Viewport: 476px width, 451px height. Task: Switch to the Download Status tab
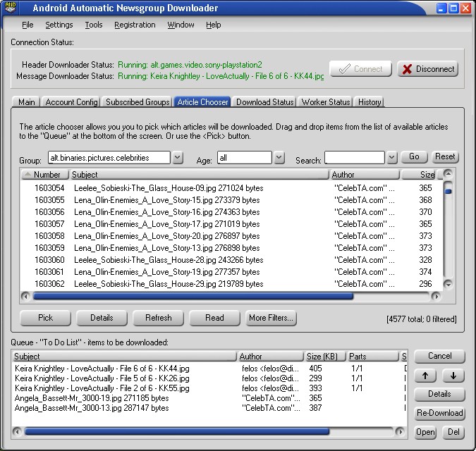pos(264,102)
